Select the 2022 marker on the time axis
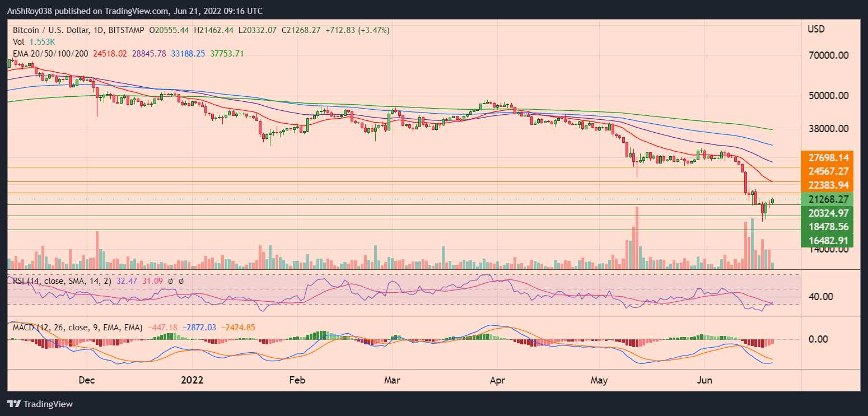The width and height of the screenshot is (868, 416). coord(193,380)
